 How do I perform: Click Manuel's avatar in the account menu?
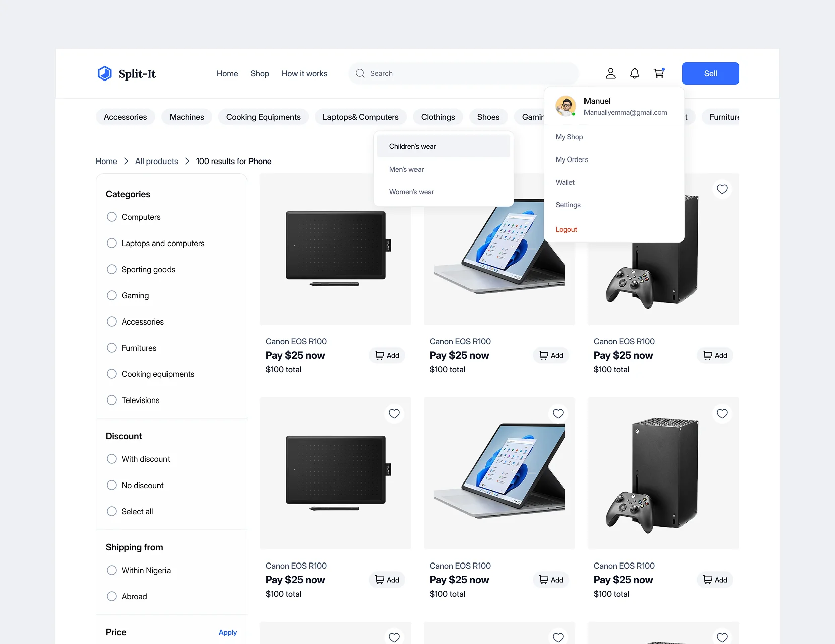click(566, 106)
